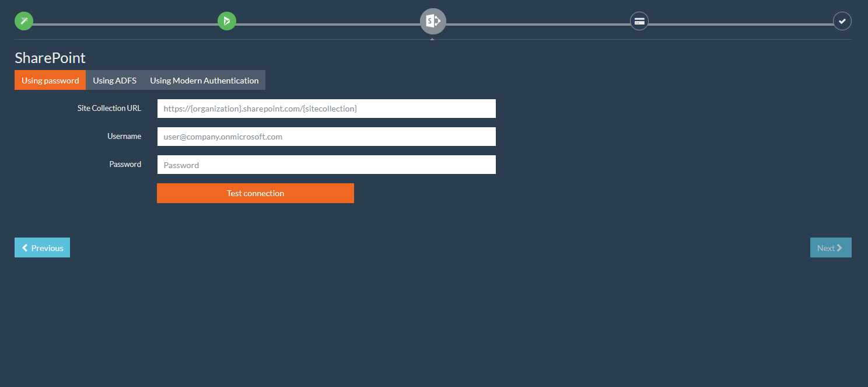Image resolution: width=868 pixels, height=387 pixels.
Task: Select the SharePoint step icon
Action: [433, 21]
